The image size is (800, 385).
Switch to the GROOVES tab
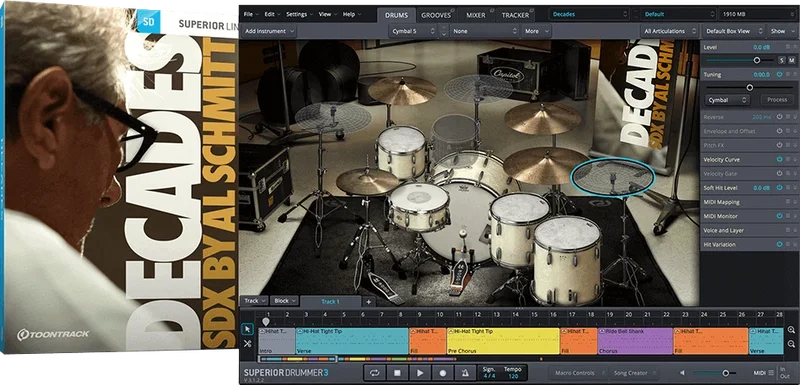click(436, 15)
